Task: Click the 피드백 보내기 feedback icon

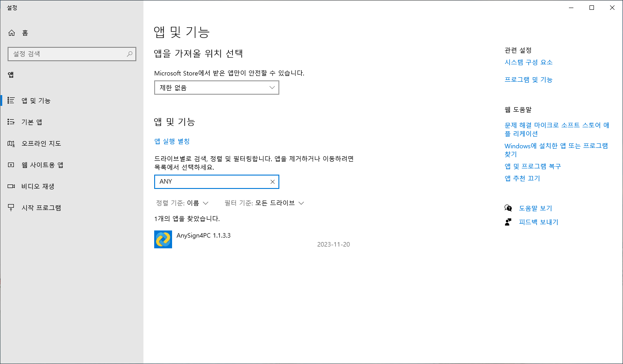Action: [x=508, y=222]
